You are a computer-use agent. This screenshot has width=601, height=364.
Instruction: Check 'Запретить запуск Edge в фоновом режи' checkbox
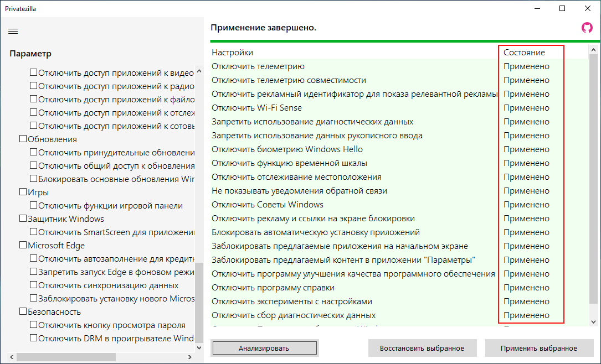click(x=34, y=272)
